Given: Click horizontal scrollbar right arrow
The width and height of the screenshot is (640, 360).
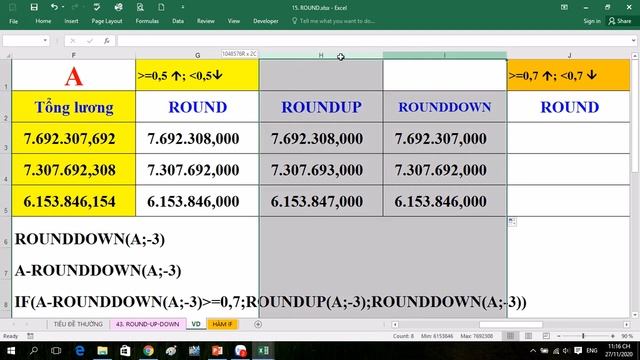Looking at the screenshot, I should [627, 324].
